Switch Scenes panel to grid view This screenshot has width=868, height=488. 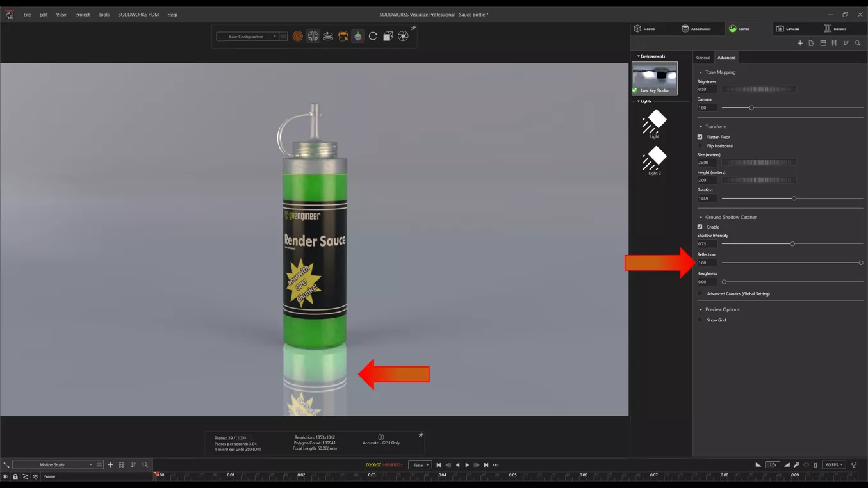click(x=835, y=44)
